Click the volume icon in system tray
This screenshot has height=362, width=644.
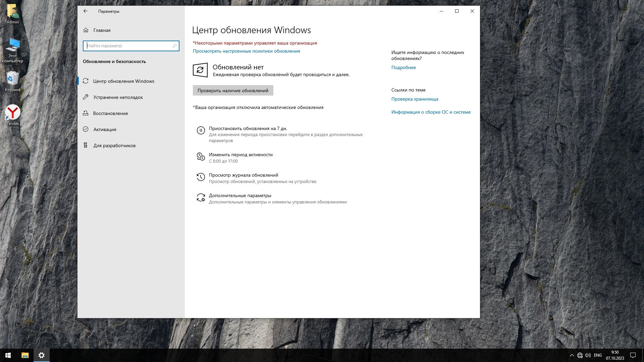click(x=588, y=355)
